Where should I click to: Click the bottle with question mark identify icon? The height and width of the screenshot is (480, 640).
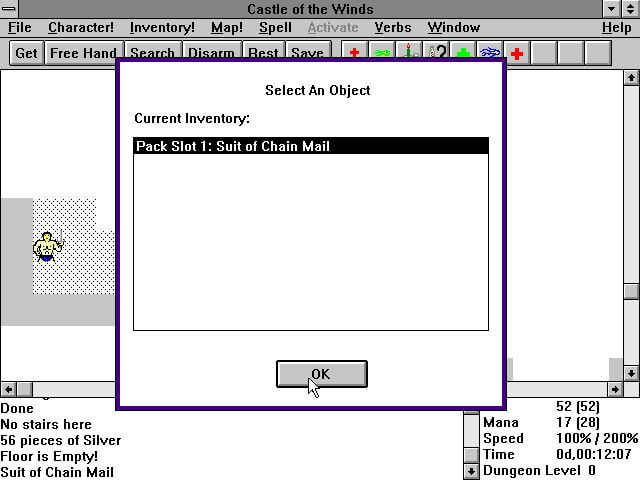[x=436, y=53]
